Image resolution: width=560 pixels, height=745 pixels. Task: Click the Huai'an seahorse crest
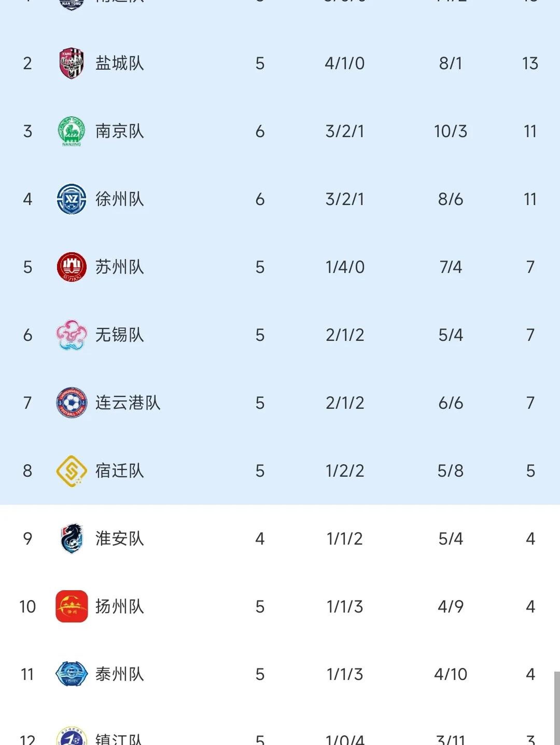point(72,538)
